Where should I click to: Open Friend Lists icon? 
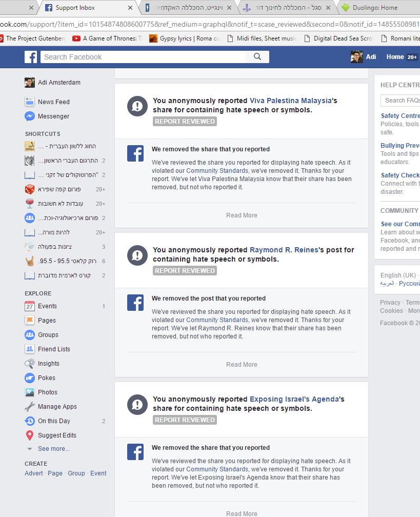(30, 349)
